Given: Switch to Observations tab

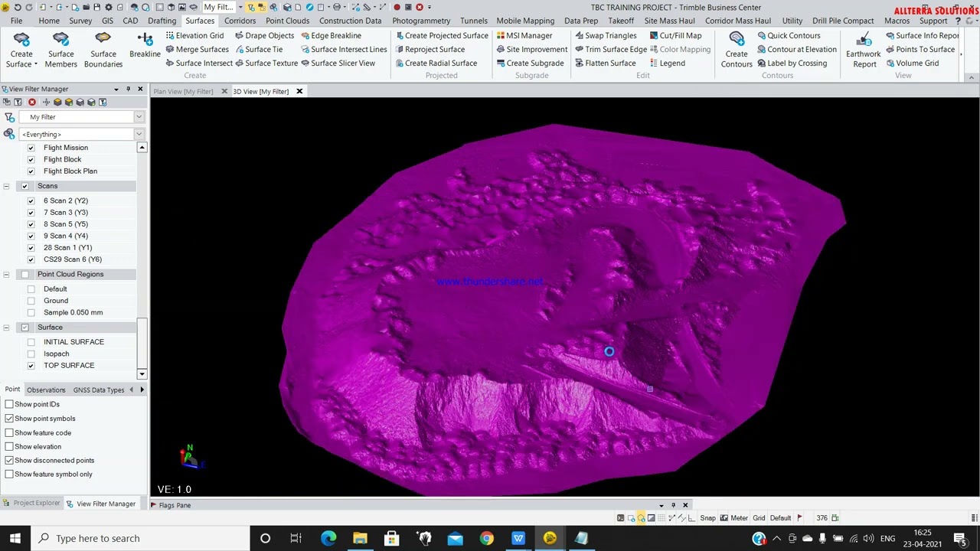Looking at the screenshot, I should [x=46, y=390].
